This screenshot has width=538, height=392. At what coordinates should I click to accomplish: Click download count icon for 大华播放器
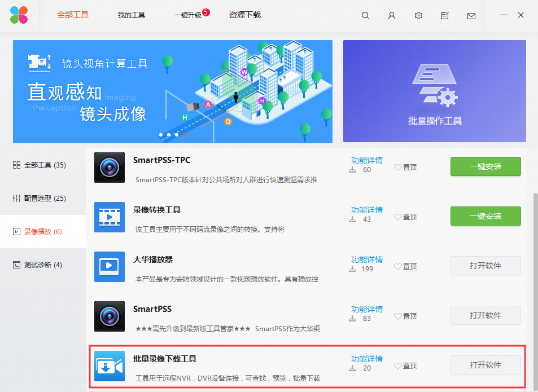352,269
